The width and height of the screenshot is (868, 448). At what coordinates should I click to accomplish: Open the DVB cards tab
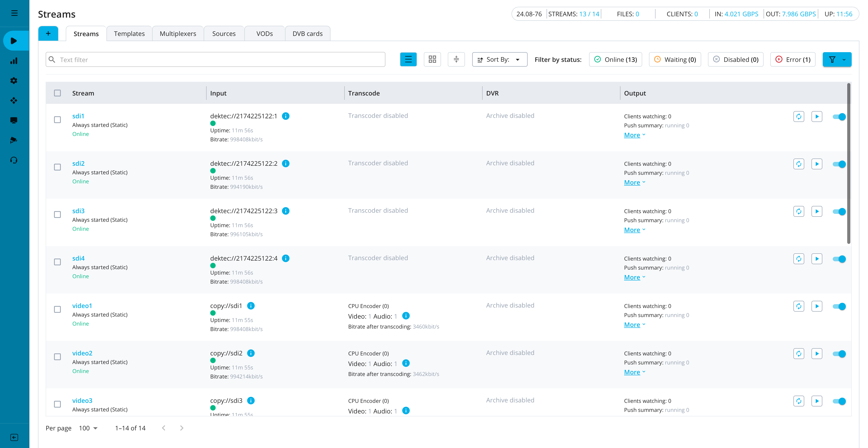tap(307, 34)
